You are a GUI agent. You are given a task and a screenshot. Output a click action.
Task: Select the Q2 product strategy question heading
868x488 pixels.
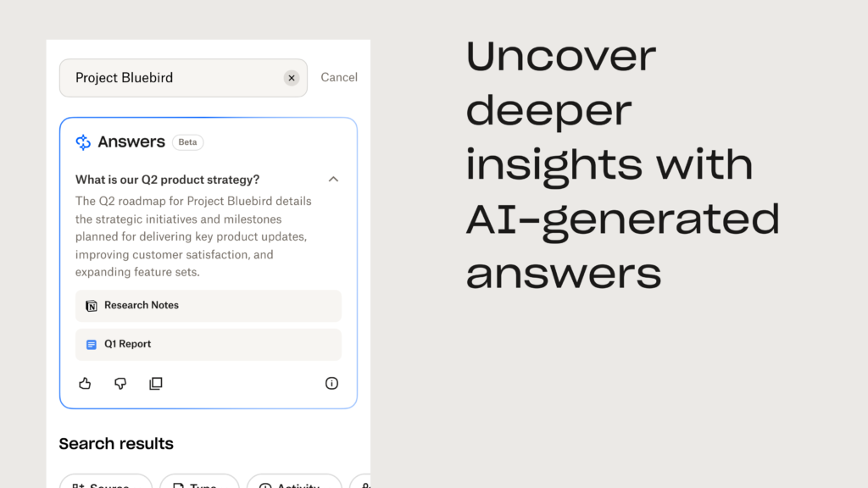point(168,180)
